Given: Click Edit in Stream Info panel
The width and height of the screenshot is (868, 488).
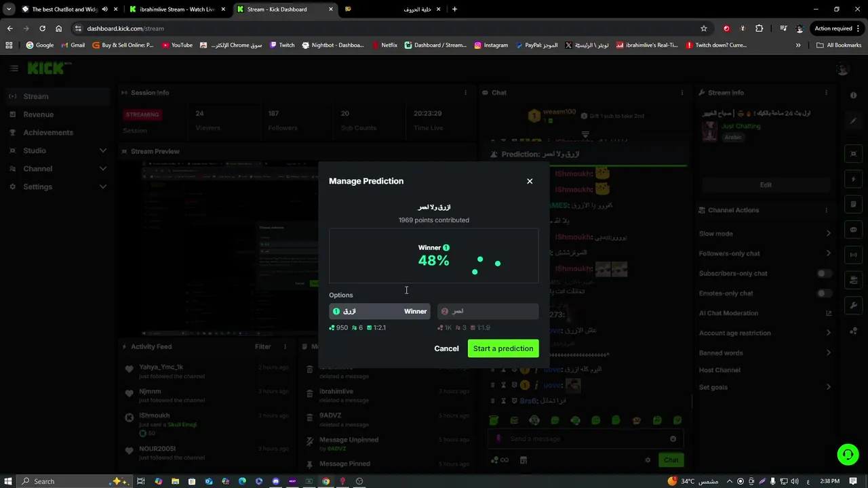Looking at the screenshot, I should 766,185.
